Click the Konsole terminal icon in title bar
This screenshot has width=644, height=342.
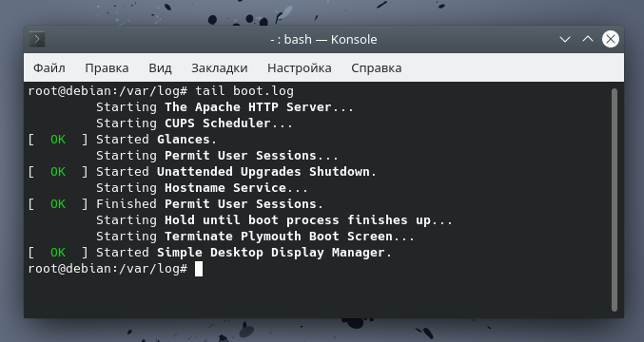[x=37, y=39]
